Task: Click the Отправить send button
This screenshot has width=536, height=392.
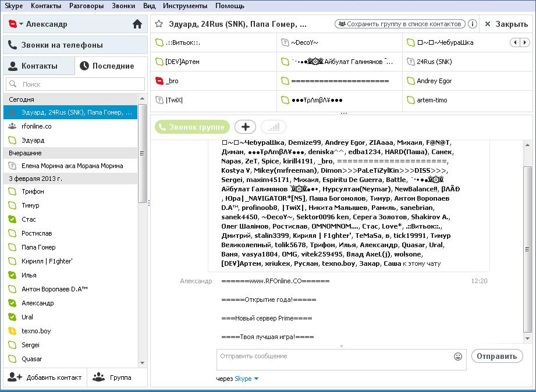Action: (496, 356)
